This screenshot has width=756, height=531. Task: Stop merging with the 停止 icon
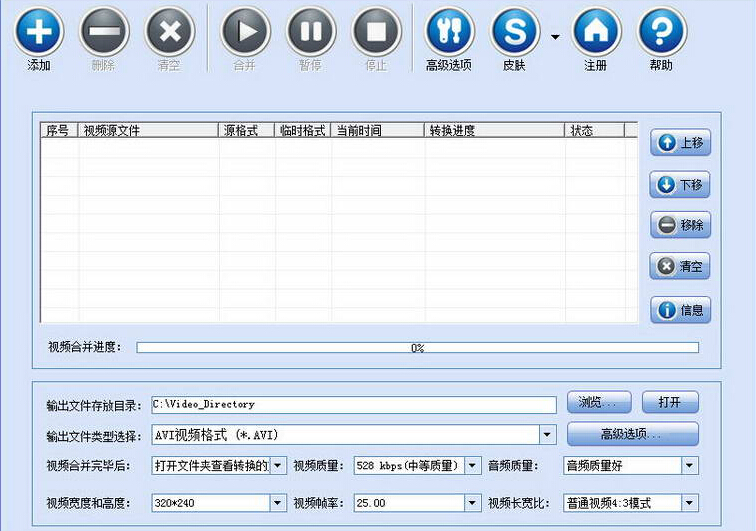377,31
